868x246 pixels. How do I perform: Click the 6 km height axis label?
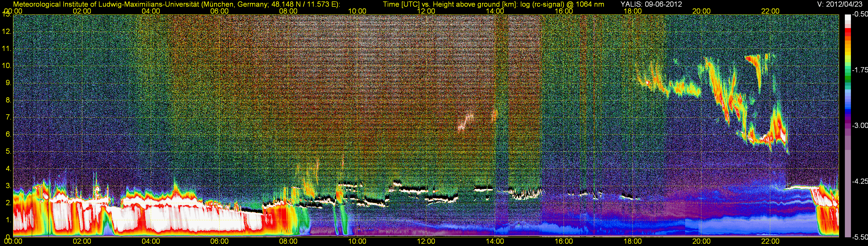[8, 134]
